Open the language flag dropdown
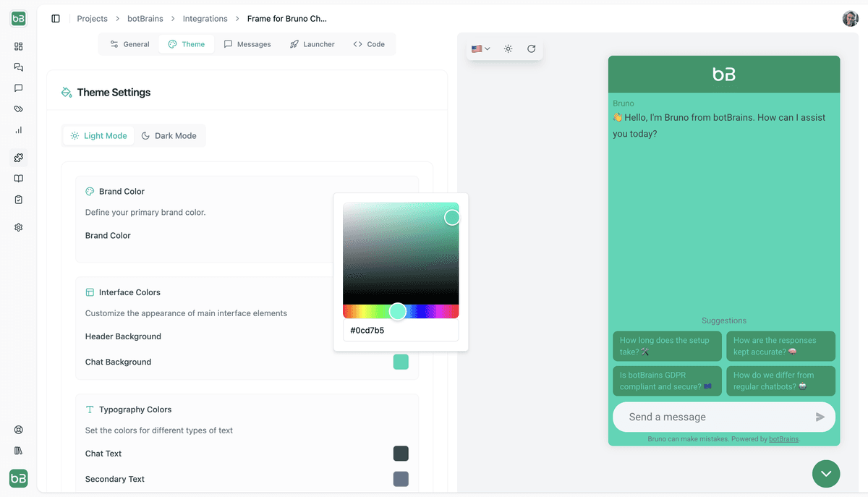The width and height of the screenshot is (868, 497). tap(480, 49)
